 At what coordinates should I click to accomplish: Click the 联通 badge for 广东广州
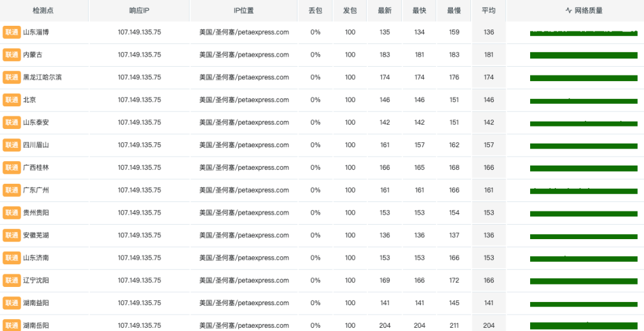tap(12, 190)
